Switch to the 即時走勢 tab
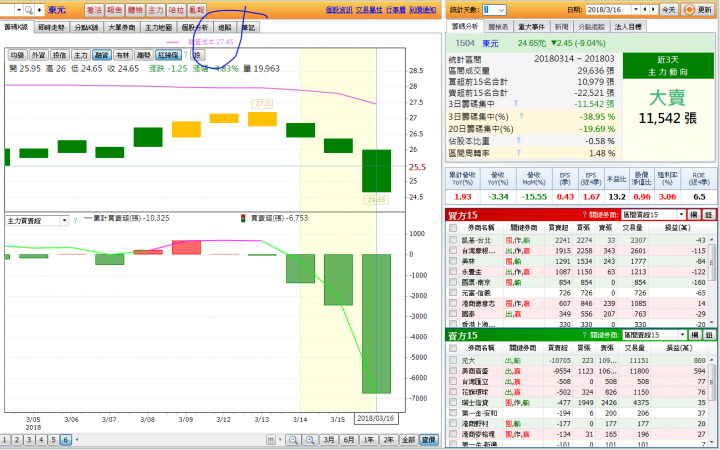Screen dimensions: 720x450 click(x=51, y=28)
